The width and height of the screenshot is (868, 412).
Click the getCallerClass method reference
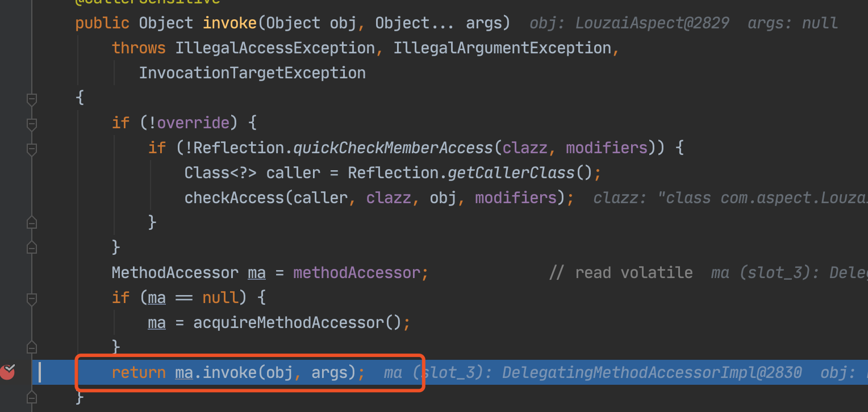click(x=511, y=173)
